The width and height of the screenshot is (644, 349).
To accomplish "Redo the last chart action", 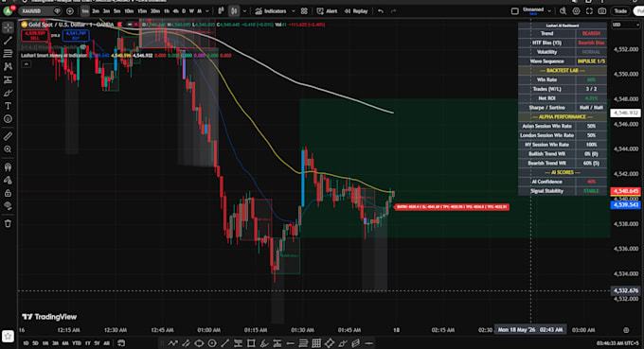I will click(393, 11).
